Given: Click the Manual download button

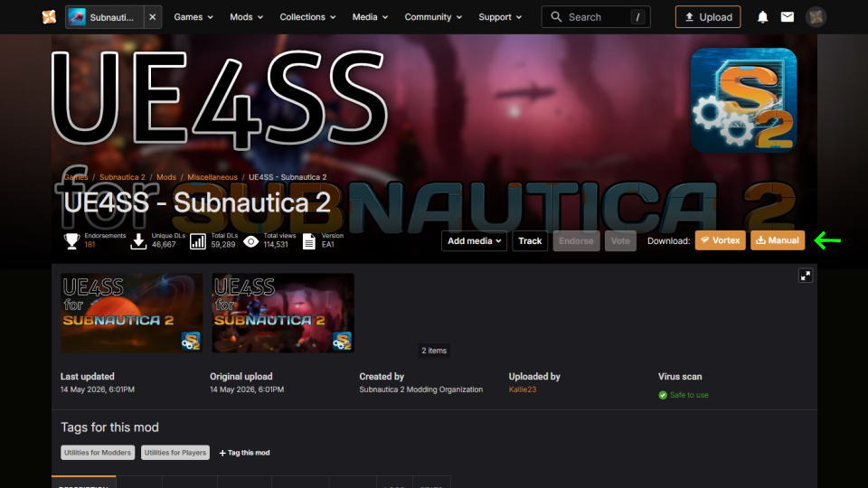Looking at the screenshot, I should (x=778, y=240).
